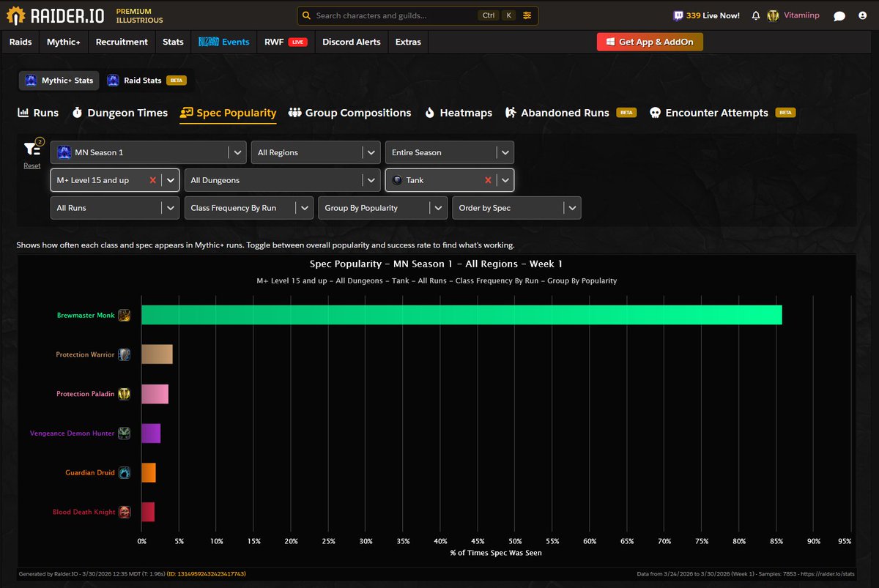
Task: Select the Raid Stats button
Action: 146,81
